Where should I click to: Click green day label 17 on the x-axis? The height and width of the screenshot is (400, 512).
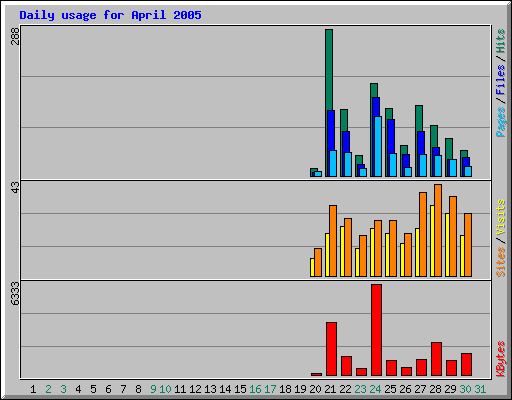tap(270, 389)
